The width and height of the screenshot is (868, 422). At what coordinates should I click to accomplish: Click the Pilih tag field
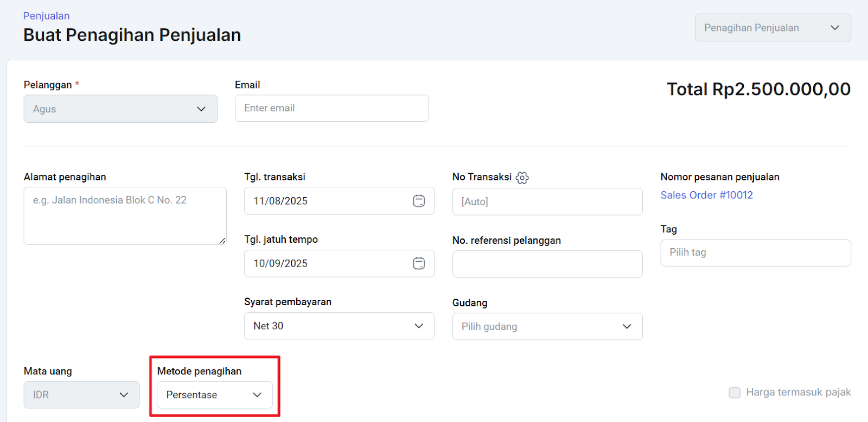[755, 253]
